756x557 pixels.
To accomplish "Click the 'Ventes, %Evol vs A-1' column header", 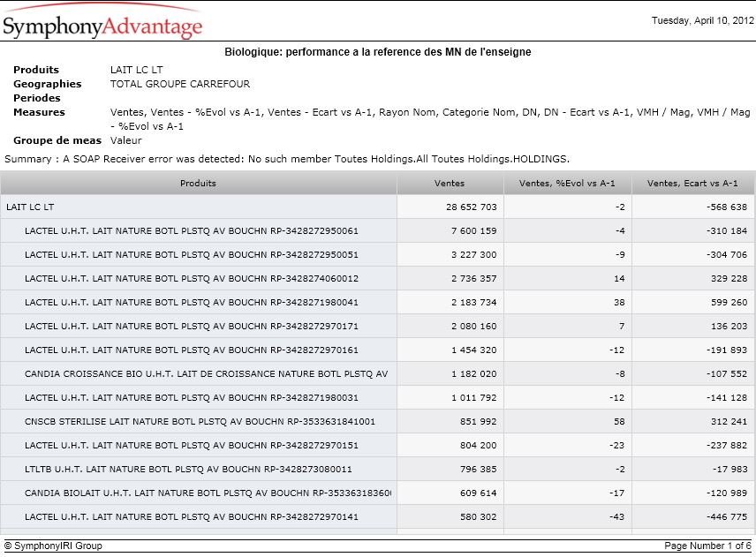I will (567, 183).
